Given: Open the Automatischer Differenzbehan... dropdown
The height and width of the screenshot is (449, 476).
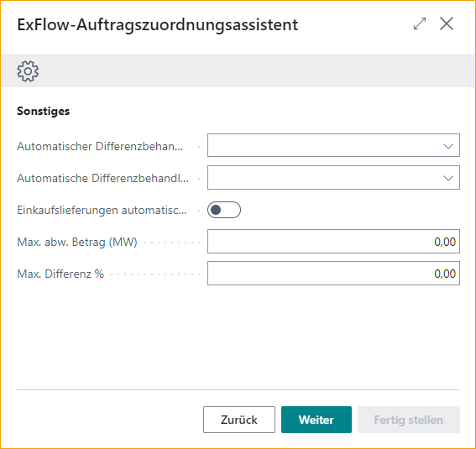Looking at the screenshot, I should tap(333, 145).
